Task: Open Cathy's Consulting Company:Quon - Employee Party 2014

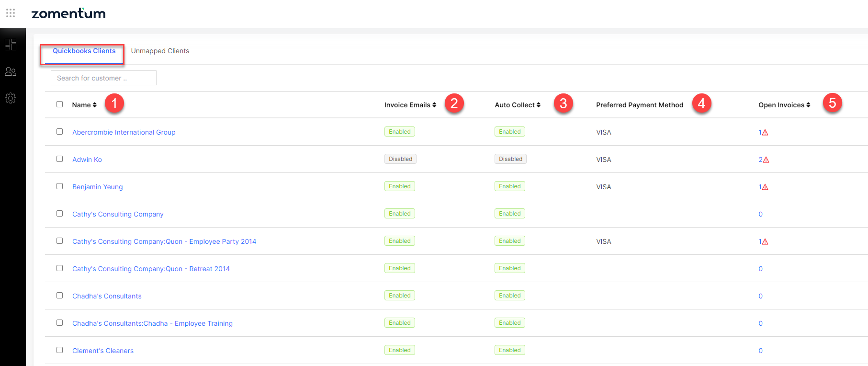Action: point(164,241)
